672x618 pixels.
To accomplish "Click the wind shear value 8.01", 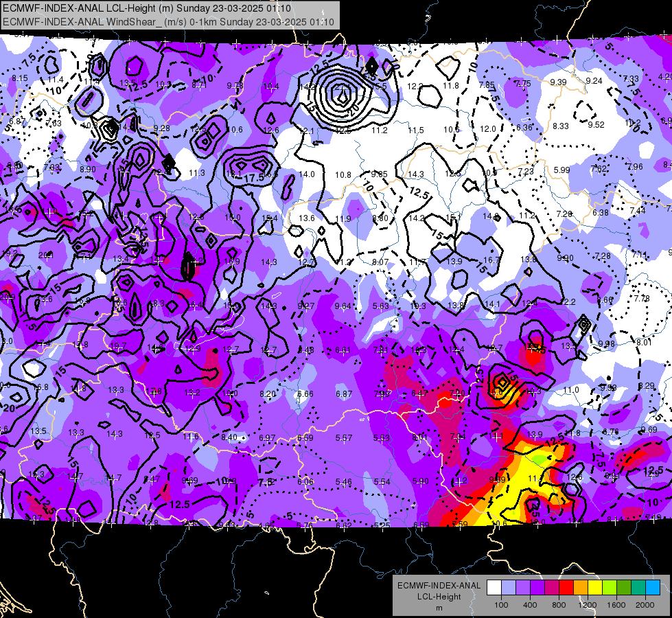I will tap(644, 342).
